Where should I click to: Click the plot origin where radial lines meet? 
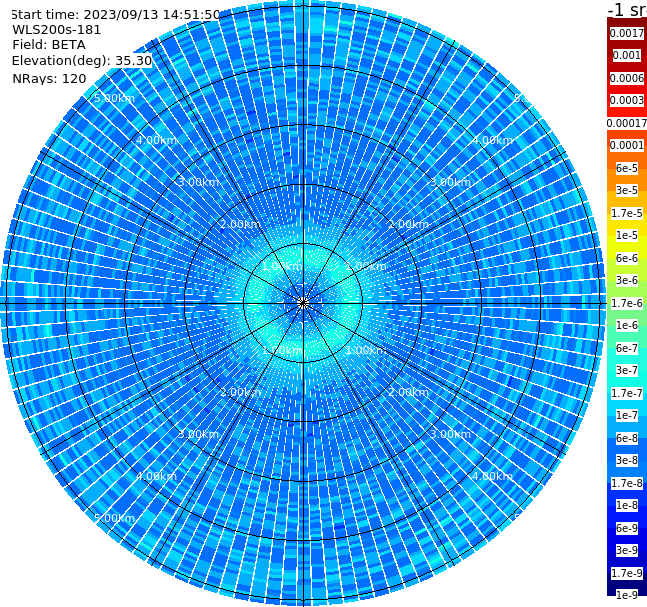coord(303,303)
